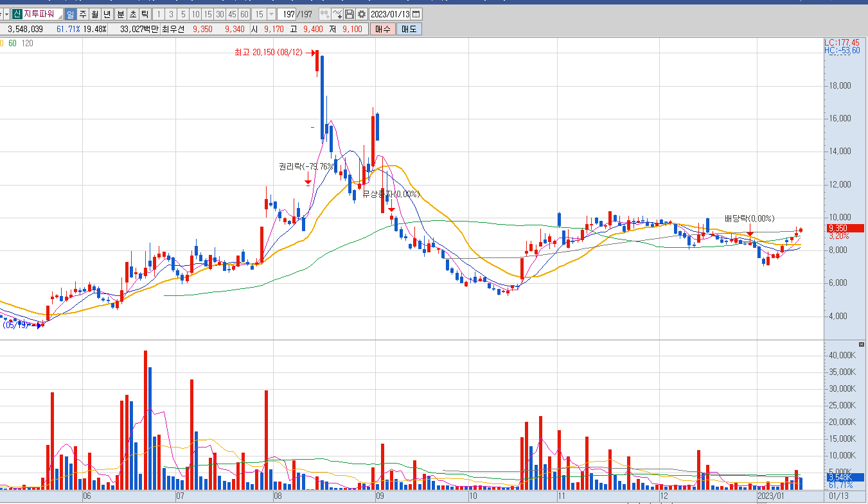Click the 무상증자(0.00%) event label
Viewport: 868px width, 504px height.
[391, 194]
